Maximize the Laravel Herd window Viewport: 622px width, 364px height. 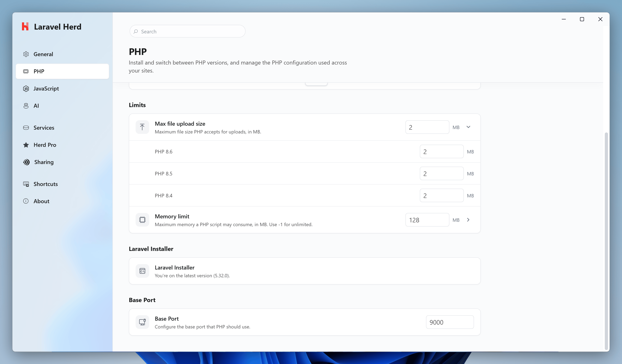click(x=582, y=19)
